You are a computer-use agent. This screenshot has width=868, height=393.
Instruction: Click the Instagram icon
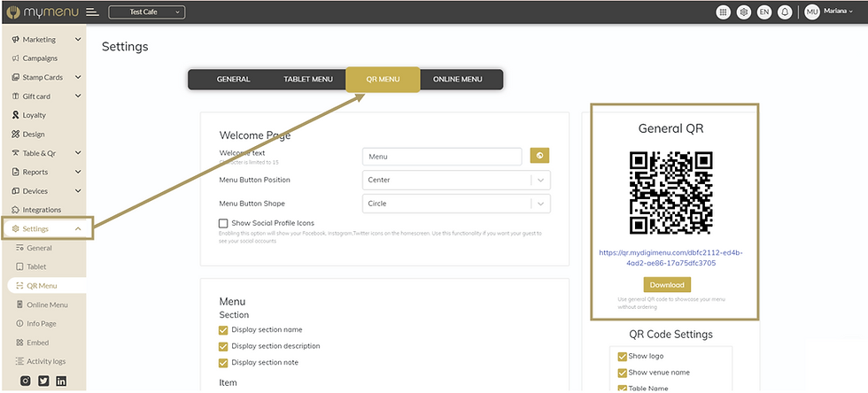point(26,381)
